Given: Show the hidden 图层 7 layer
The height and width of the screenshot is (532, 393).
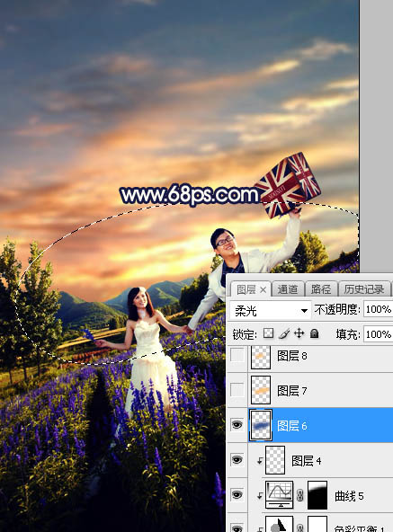Looking at the screenshot, I should click(237, 390).
